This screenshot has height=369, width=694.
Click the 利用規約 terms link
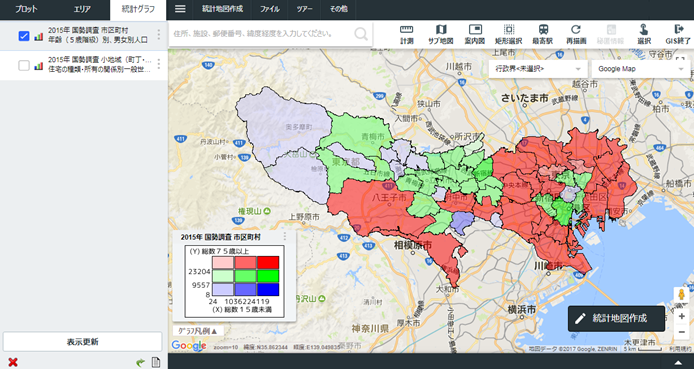pos(681,349)
